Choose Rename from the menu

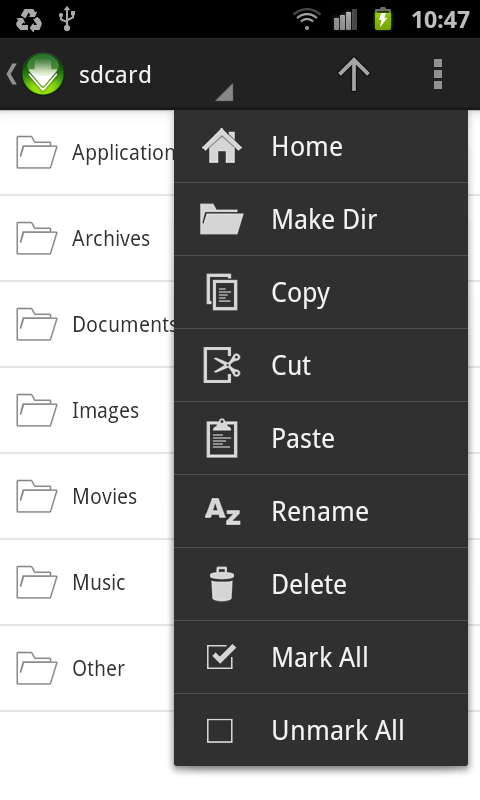[321, 511]
